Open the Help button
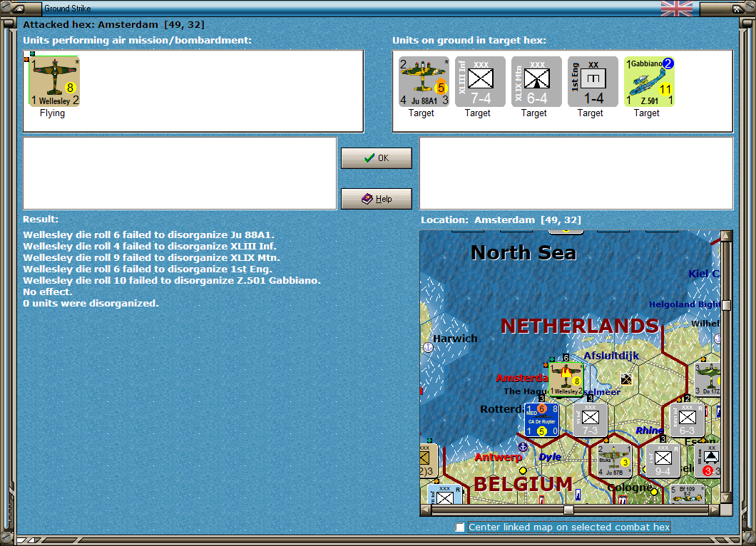 click(377, 199)
